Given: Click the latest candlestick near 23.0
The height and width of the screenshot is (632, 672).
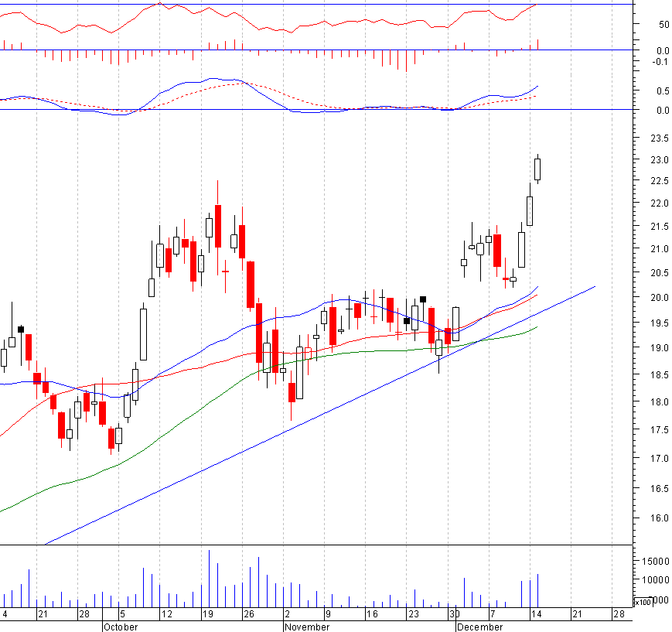Looking at the screenshot, I should (x=537, y=169).
